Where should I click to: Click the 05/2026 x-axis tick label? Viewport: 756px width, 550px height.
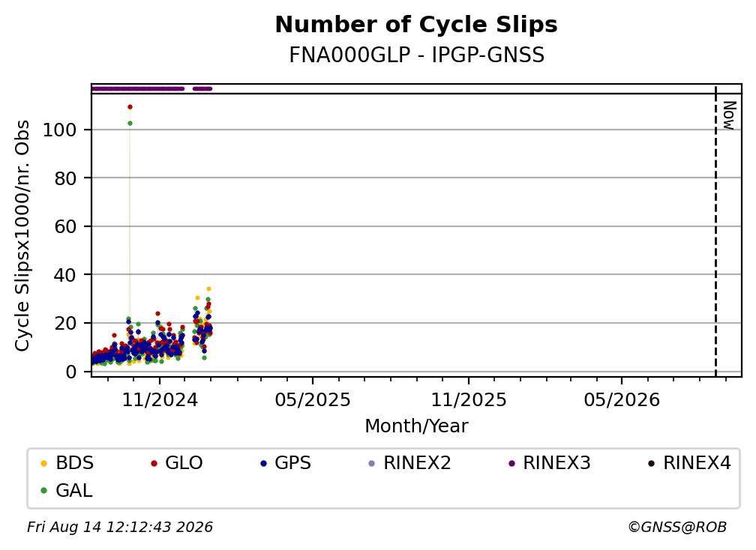point(622,399)
